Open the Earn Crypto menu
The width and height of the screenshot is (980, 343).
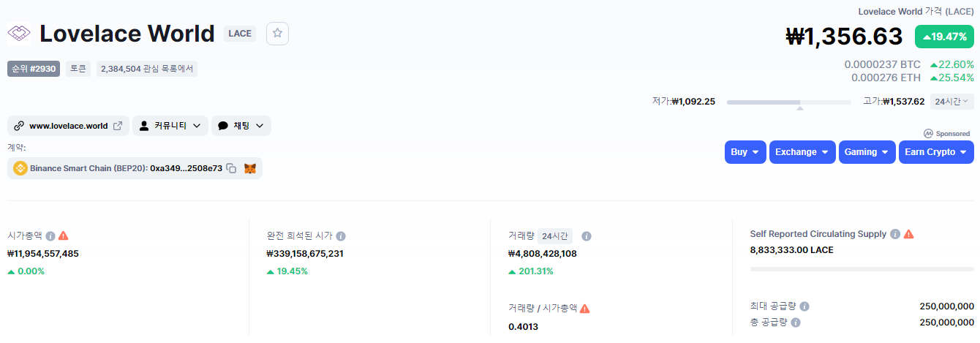[x=936, y=152]
